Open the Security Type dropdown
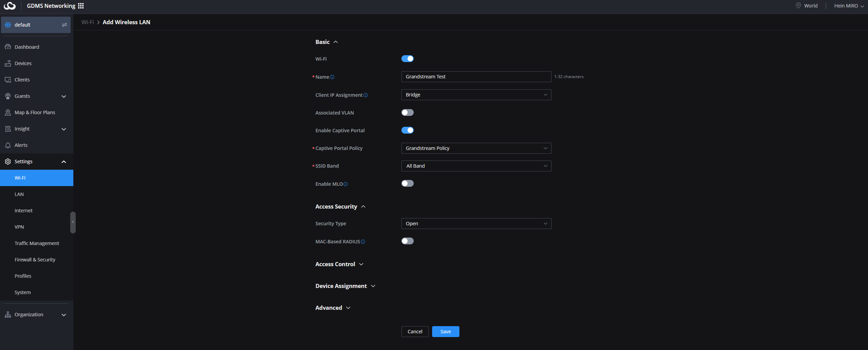Viewport: 868px width, 350px height. 476,224
